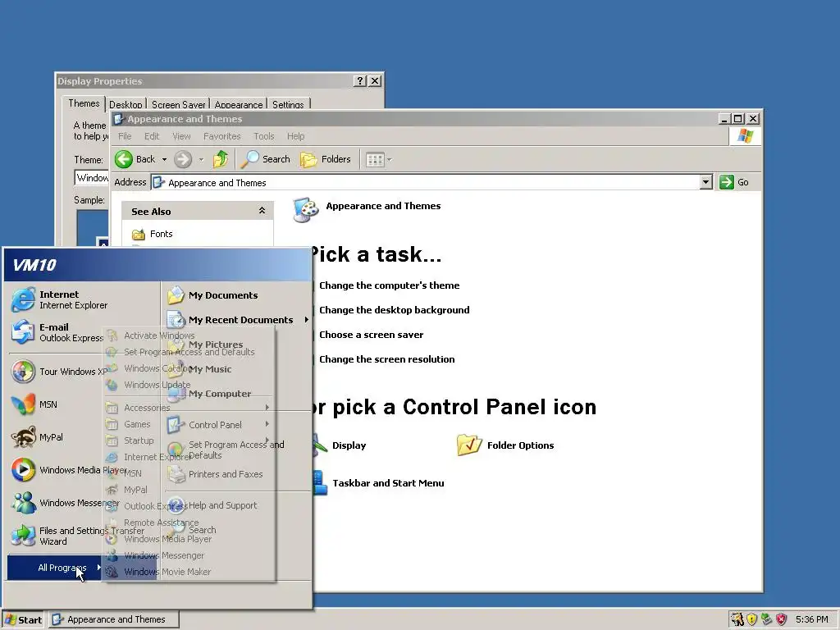This screenshot has width=840, height=630.
Task: Open the Edit menu
Action: [152, 136]
